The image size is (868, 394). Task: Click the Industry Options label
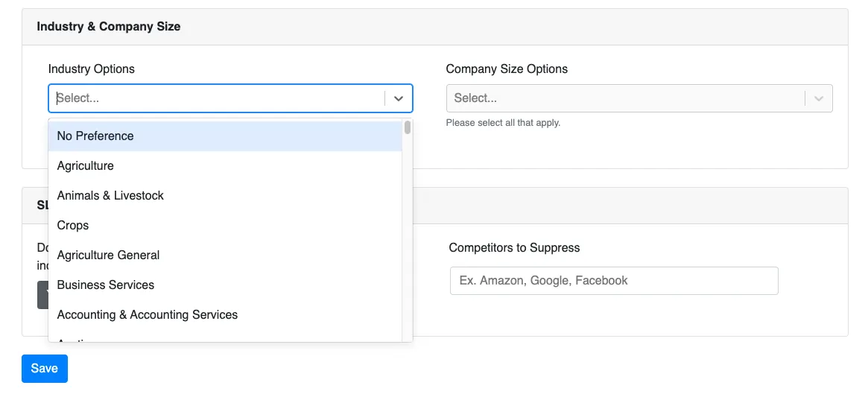pyautogui.click(x=92, y=69)
